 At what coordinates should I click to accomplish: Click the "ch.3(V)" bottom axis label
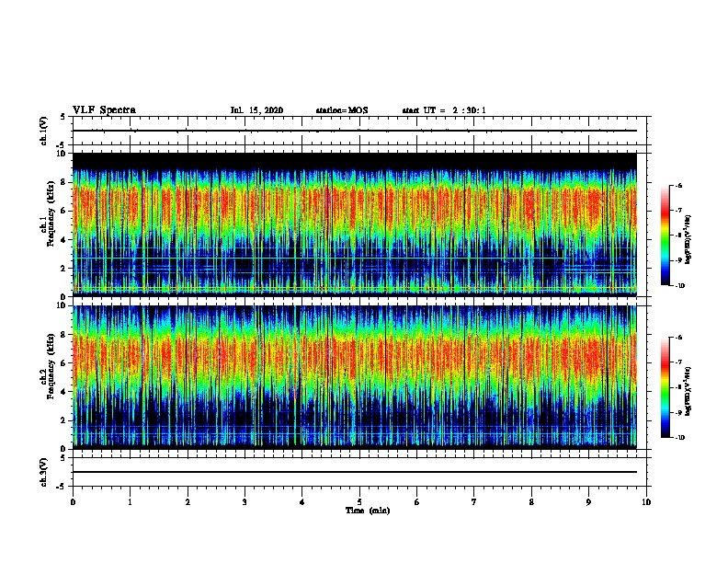click(x=44, y=472)
